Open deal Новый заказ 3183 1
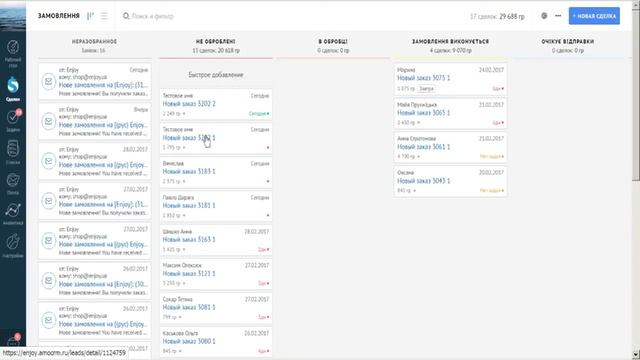Viewport: 640px width, 360px height. pyautogui.click(x=189, y=171)
